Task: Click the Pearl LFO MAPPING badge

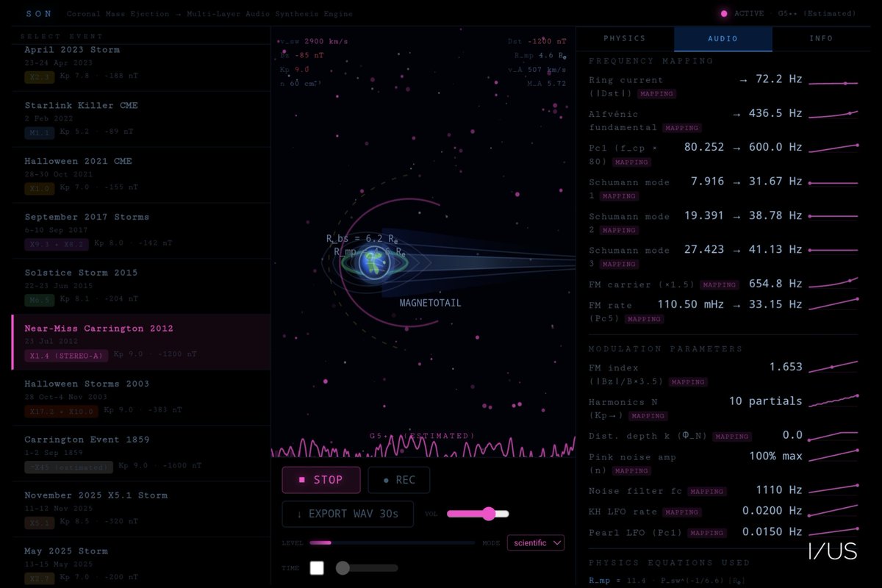Action: point(706,533)
